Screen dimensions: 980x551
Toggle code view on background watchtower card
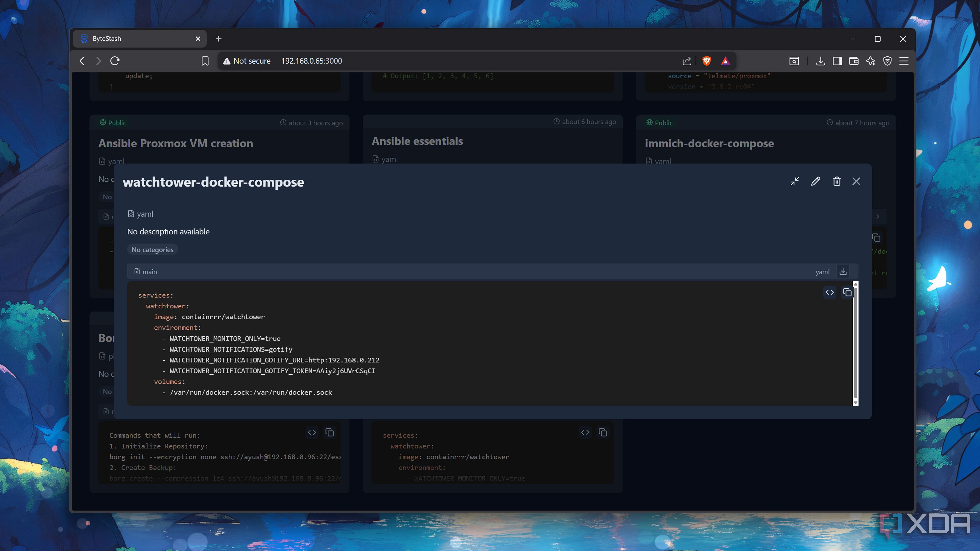585,432
